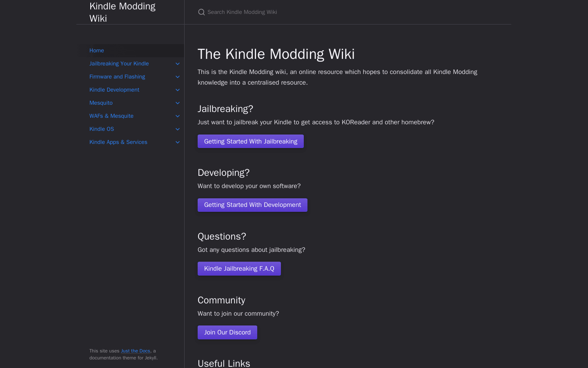Expand the WAFs & Mesquite section

178,116
